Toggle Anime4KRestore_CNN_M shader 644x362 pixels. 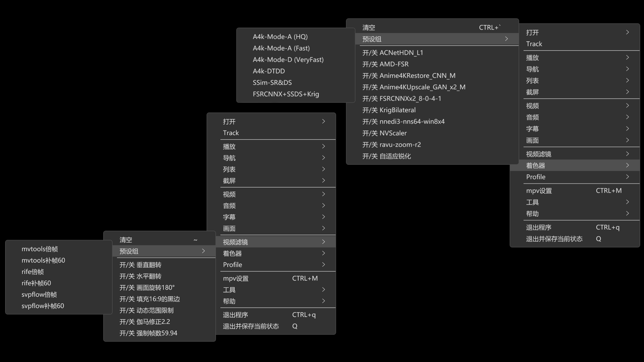[x=409, y=76]
